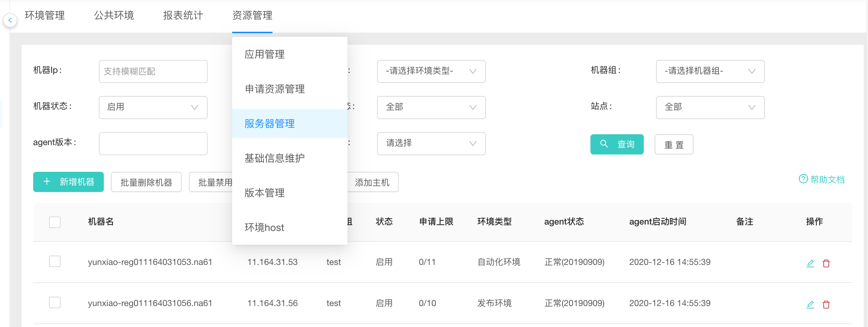Screen dimensions: 868x327
Task: Choose 版本管理 from the menu
Action: point(290,193)
